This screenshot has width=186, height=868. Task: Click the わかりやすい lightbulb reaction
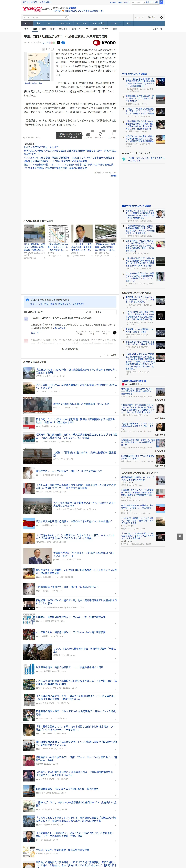pyautogui.click(x=100, y=134)
